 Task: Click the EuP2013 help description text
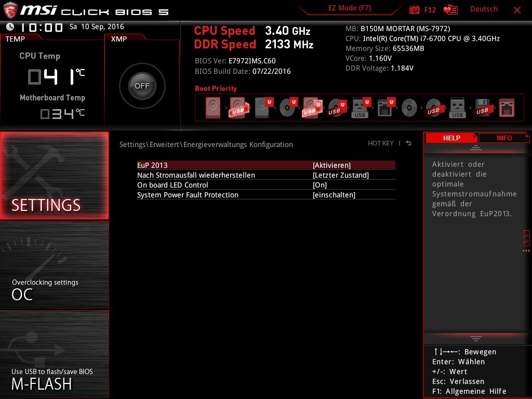474,189
